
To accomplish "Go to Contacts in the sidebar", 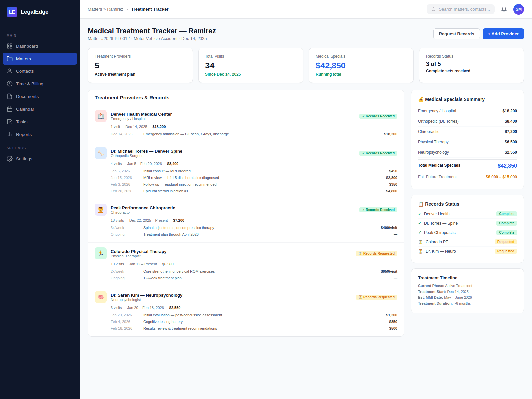I will pyautogui.click(x=40, y=71).
